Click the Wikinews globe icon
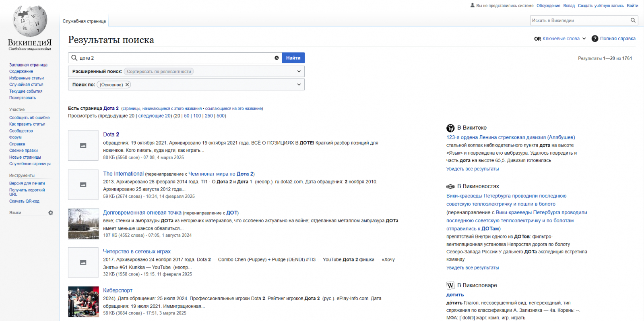This screenshot has width=644, height=321. click(450, 186)
